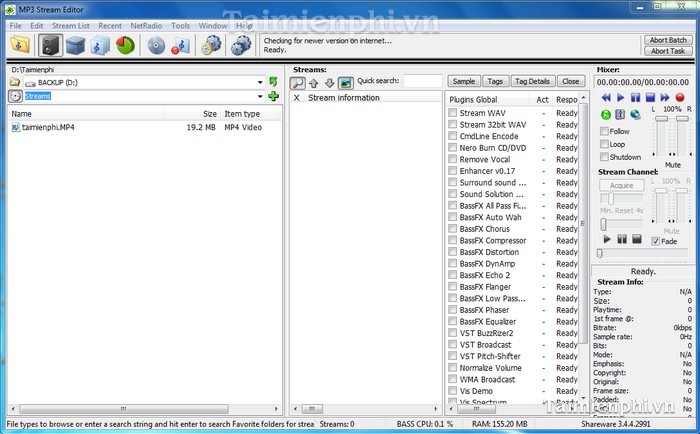This screenshot has width=700, height=434.
Task: Uncheck the Fade checkbox
Action: 655,241
